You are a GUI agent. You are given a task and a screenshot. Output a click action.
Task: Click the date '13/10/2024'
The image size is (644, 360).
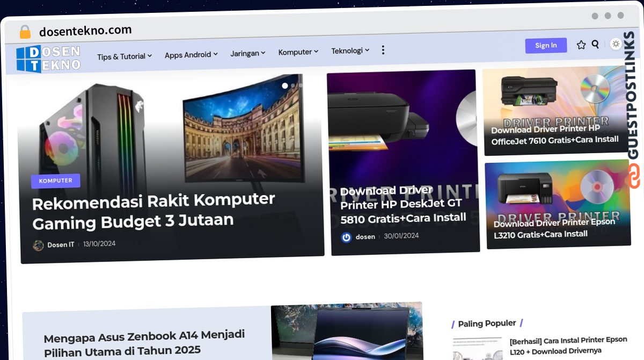pos(99,244)
